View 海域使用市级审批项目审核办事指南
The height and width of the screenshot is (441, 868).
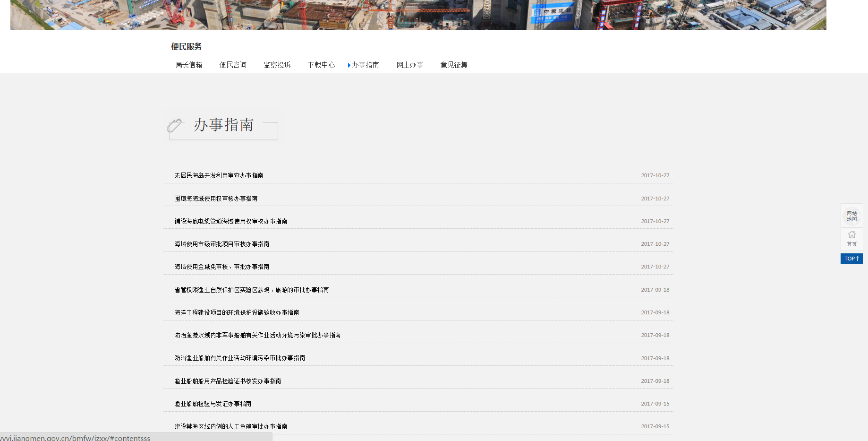click(x=221, y=244)
